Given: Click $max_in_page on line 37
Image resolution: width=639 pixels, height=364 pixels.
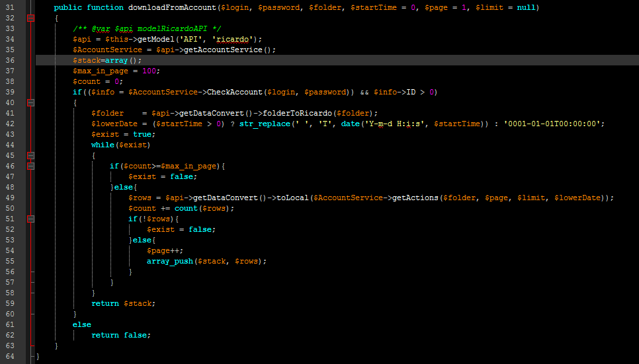Looking at the screenshot, I should point(101,71).
